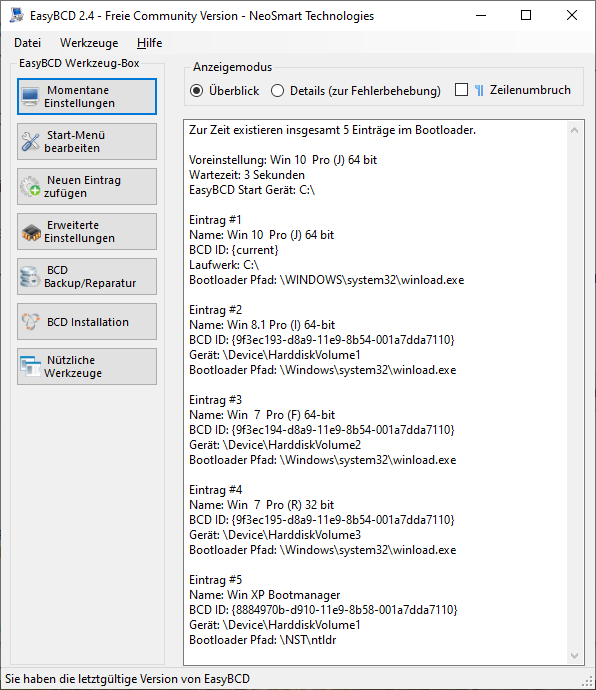Click 'Laufwerk: C:\' text

click(224, 265)
